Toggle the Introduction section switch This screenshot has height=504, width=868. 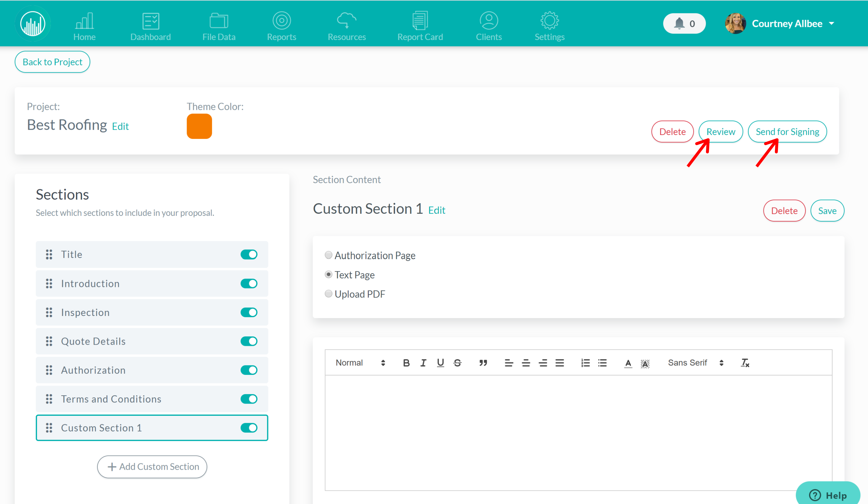click(249, 283)
